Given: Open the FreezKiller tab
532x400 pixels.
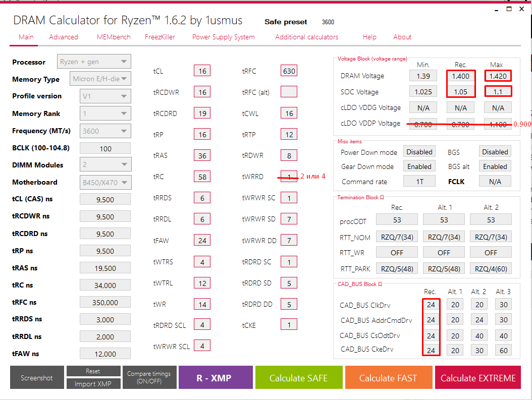Looking at the screenshot, I should click(160, 37).
